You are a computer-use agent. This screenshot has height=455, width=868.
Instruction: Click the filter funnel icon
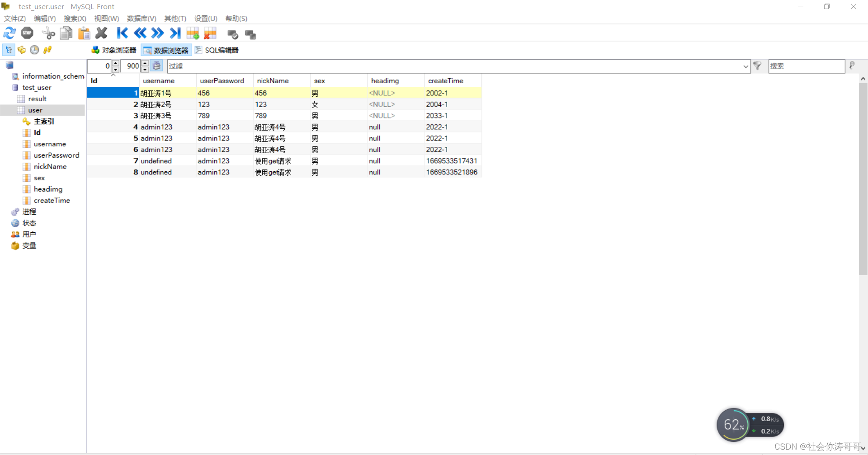(757, 66)
